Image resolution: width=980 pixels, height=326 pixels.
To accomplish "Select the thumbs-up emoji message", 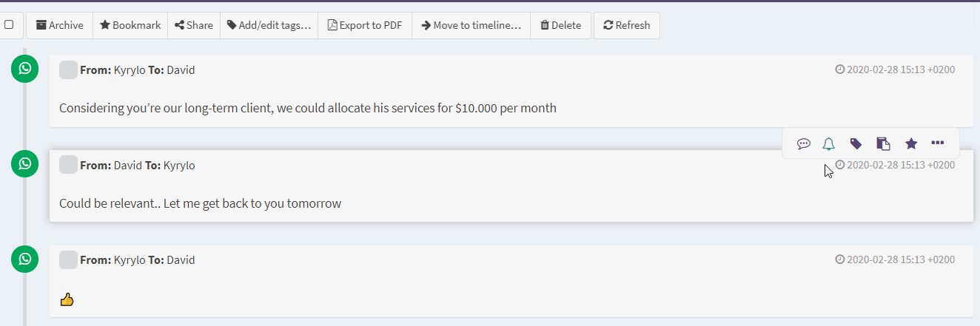I will point(67,299).
